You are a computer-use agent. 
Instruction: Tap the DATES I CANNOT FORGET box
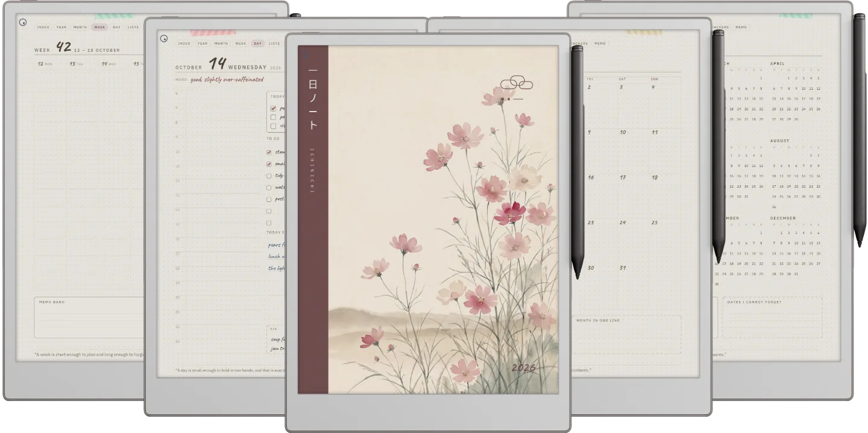point(772,317)
